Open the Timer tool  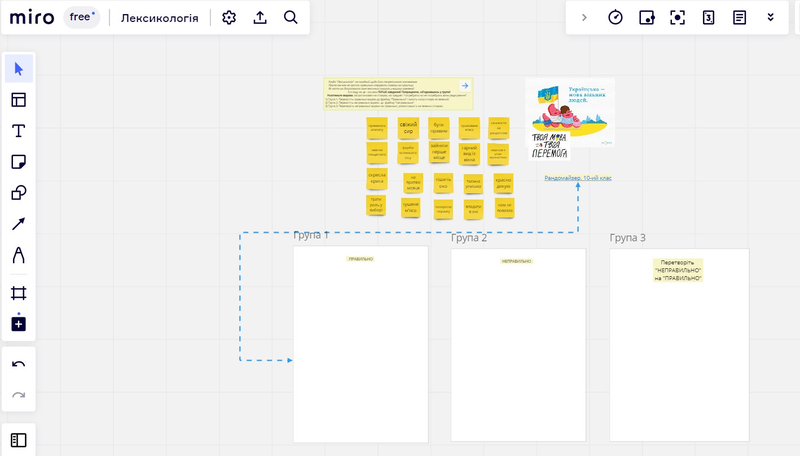pos(615,17)
